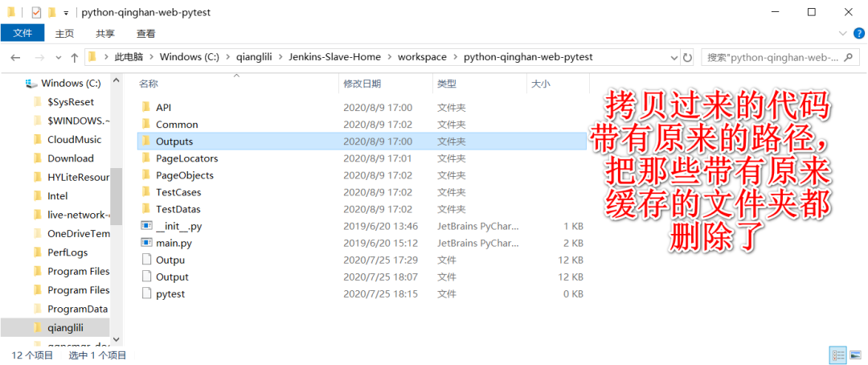Viewport: 868px width, 365px height.
Task: Open the TestCases folder icon
Action: pyautogui.click(x=146, y=192)
